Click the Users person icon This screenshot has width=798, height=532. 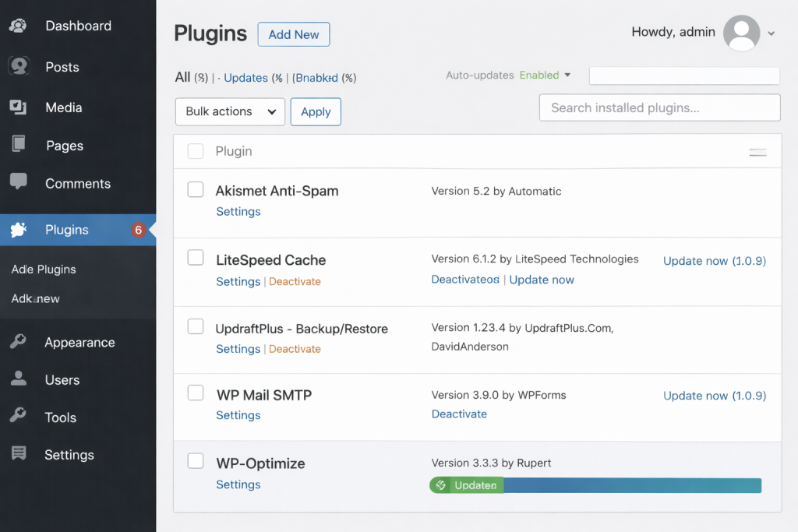pyautogui.click(x=19, y=379)
